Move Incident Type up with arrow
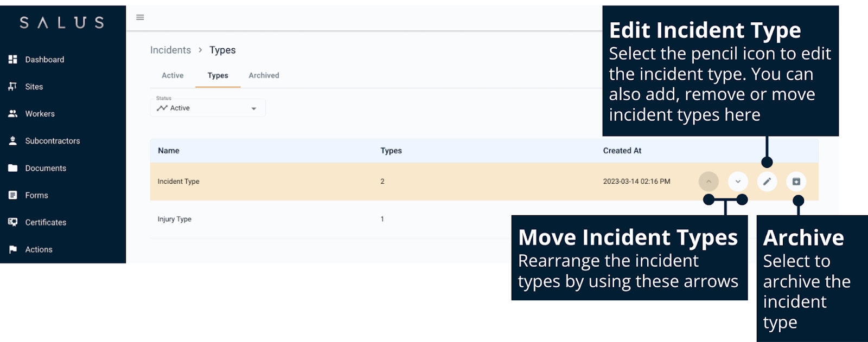The image size is (868, 342). pyautogui.click(x=709, y=182)
